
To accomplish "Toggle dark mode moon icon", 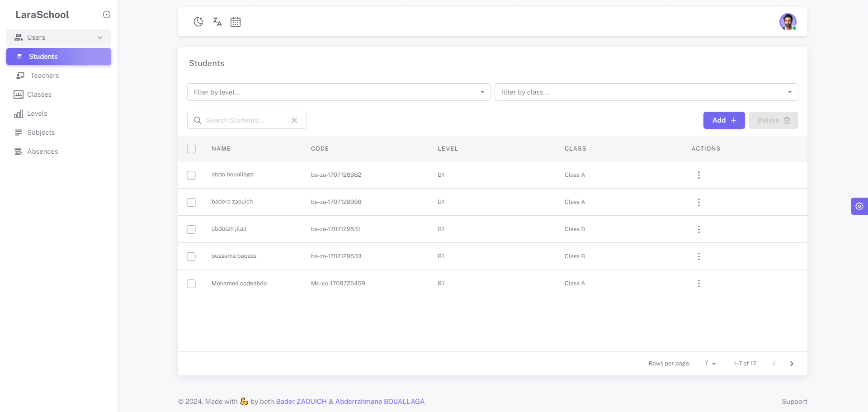I will tap(198, 22).
